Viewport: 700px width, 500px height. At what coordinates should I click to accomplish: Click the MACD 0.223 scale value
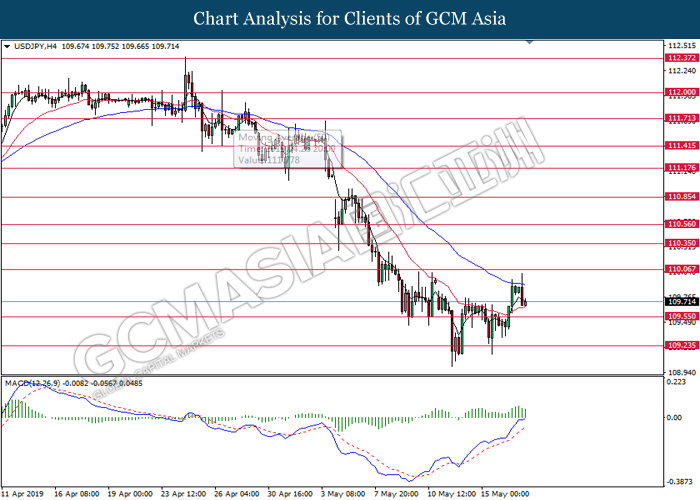[x=676, y=382]
